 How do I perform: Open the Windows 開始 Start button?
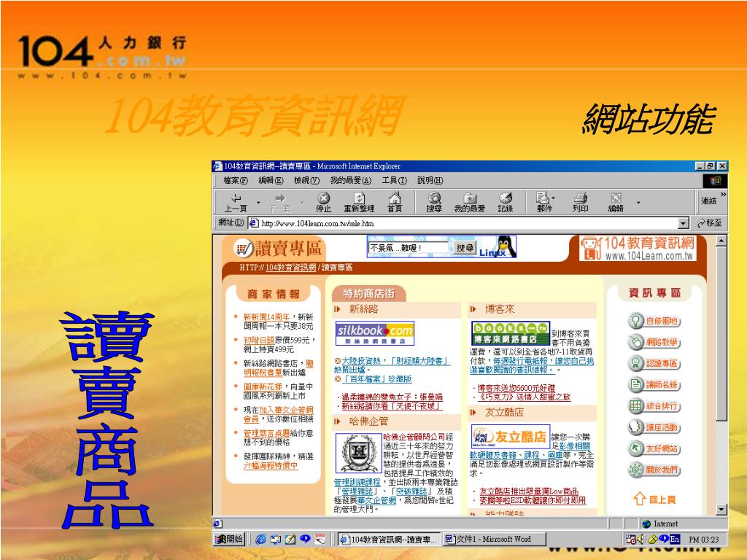pyautogui.click(x=229, y=539)
